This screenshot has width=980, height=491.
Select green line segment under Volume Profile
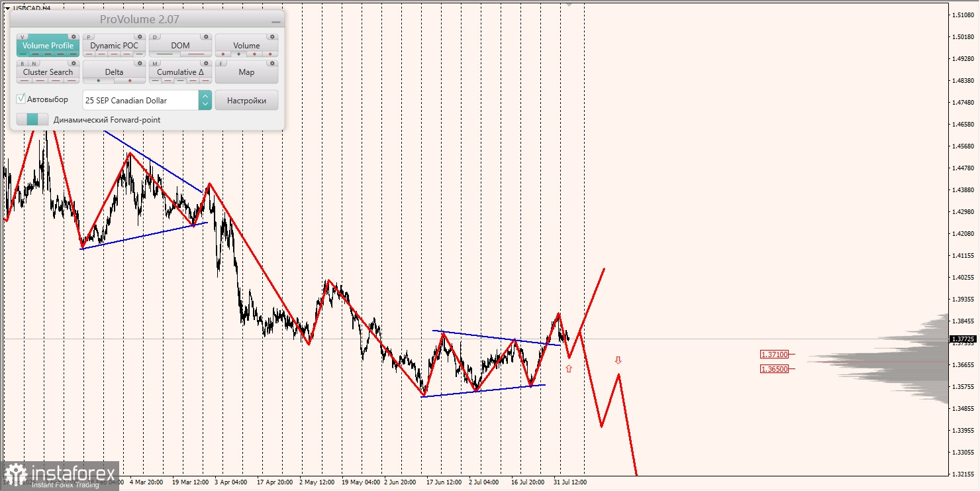coord(23,54)
